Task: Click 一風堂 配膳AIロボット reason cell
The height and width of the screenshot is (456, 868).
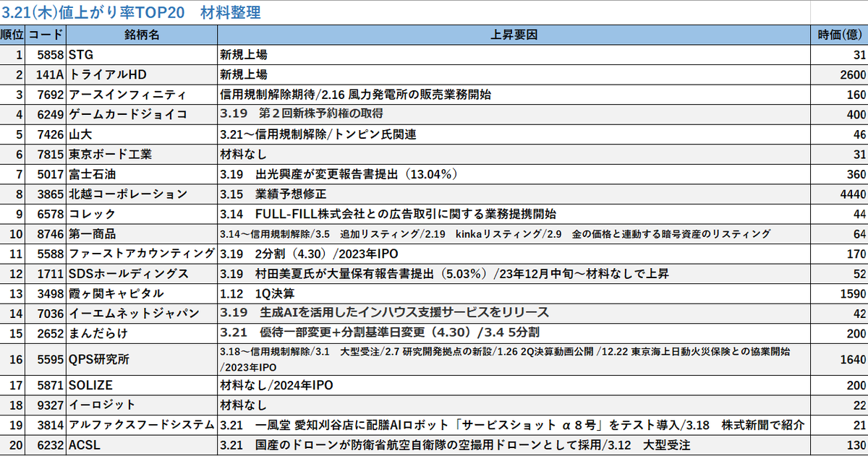Action: click(513, 424)
